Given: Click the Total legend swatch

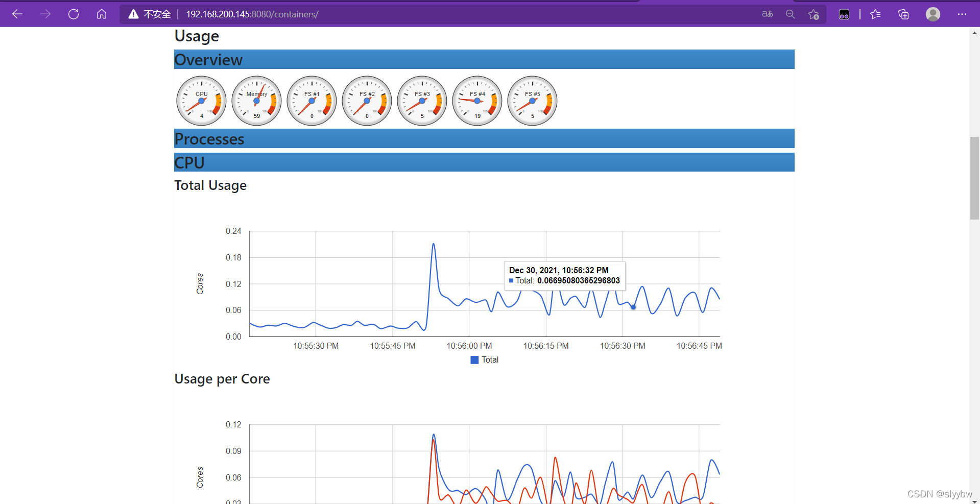Looking at the screenshot, I should tap(474, 360).
